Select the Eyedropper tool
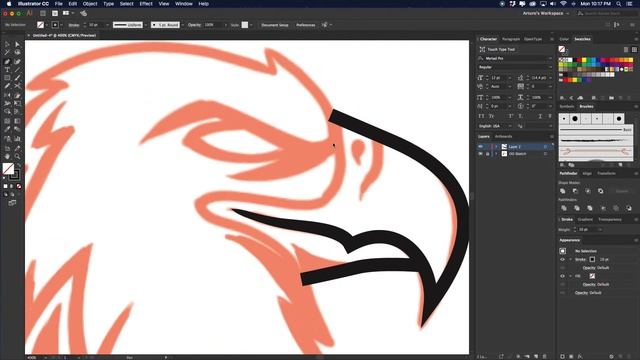 click(x=7, y=129)
